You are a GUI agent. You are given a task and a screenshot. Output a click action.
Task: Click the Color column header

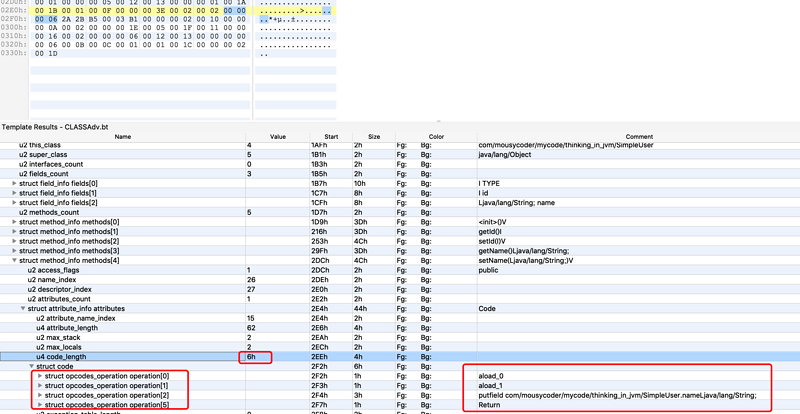click(x=436, y=137)
